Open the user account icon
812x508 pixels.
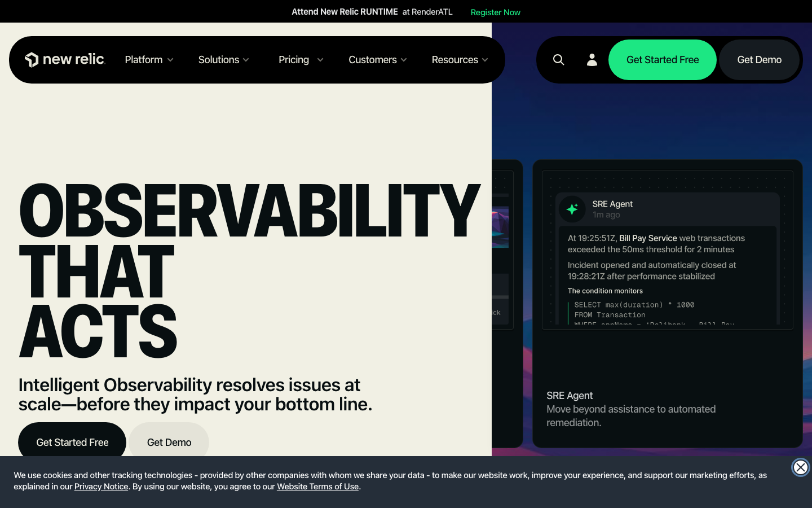[x=592, y=60]
